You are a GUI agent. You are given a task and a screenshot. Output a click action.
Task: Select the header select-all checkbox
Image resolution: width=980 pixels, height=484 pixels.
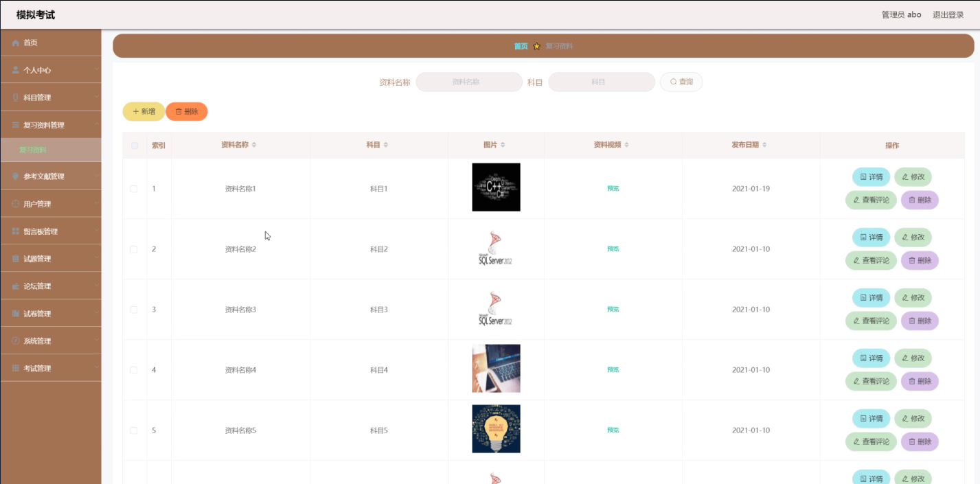coord(134,146)
